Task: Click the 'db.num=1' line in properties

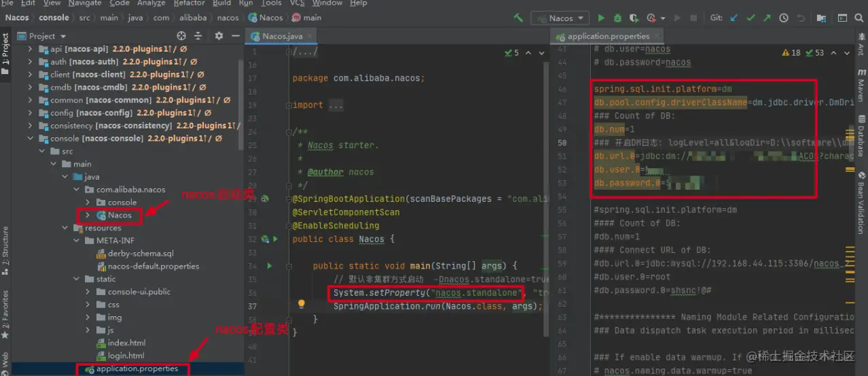Action: 615,129
